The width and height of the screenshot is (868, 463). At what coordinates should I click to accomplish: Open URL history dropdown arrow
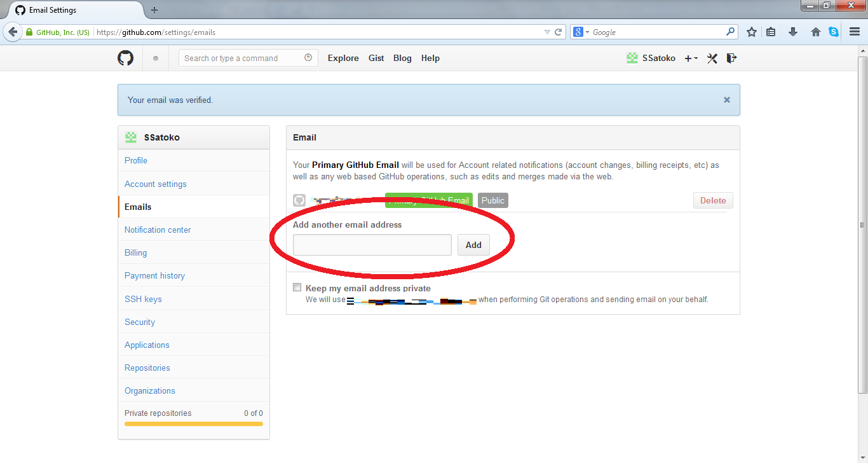[x=548, y=32]
